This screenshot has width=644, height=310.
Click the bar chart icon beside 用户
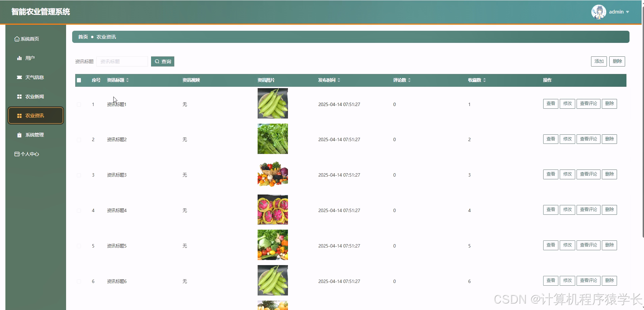point(19,58)
